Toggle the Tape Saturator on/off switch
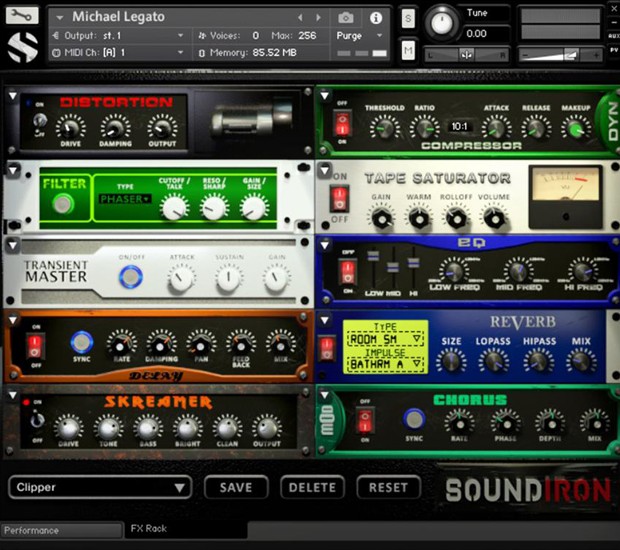 pyautogui.click(x=340, y=198)
